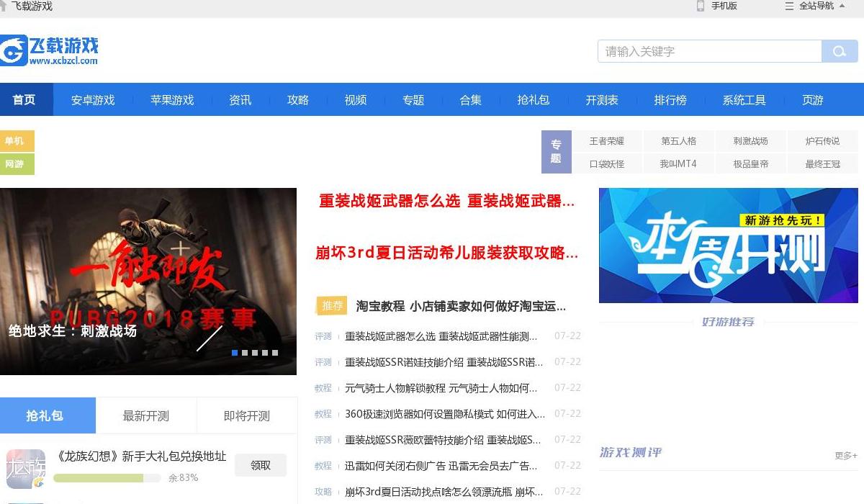Image resolution: width=864 pixels, height=504 pixels.
Task: Click the 领取 button for 龙族幻想
Action: coord(261,465)
